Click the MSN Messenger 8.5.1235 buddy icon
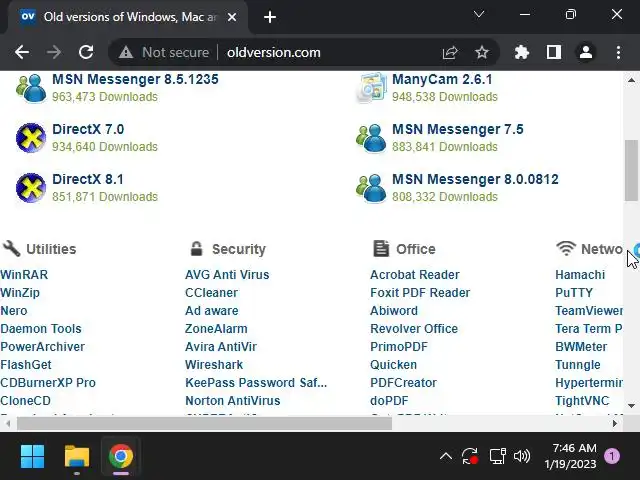Viewport: 640px width, 480px height. coord(31,88)
